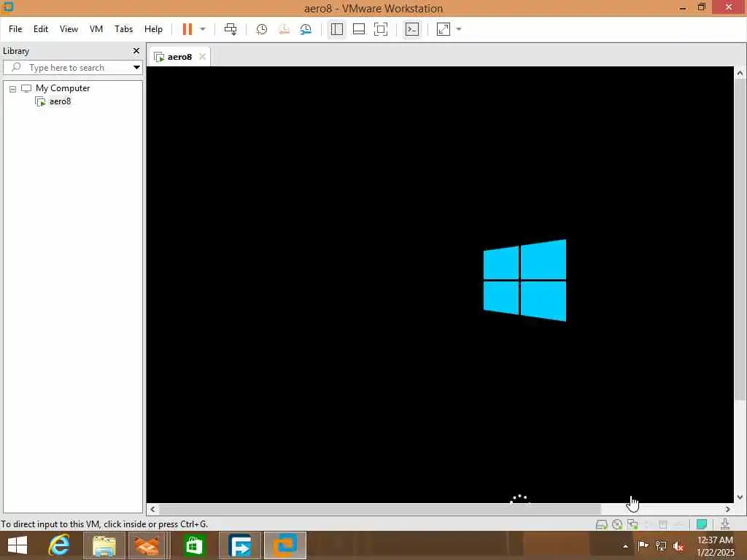Image resolution: width=747 pixels, height=560 pixels.
Task: Open the Windows Store taskbar icon
Action: [194, 545]
